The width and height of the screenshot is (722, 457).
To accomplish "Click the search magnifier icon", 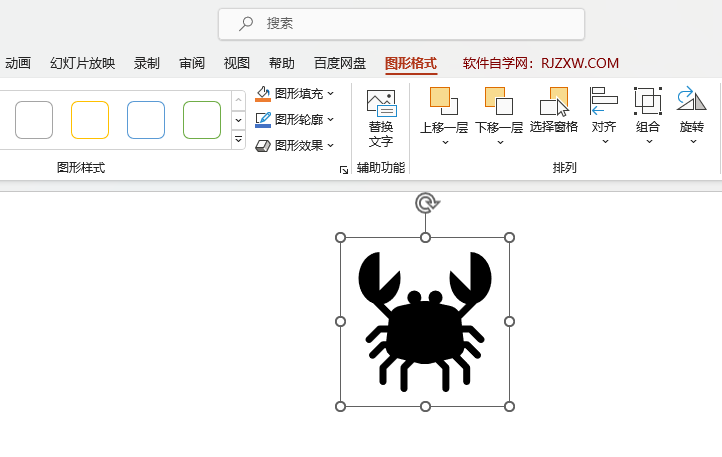I will point(246,23).
